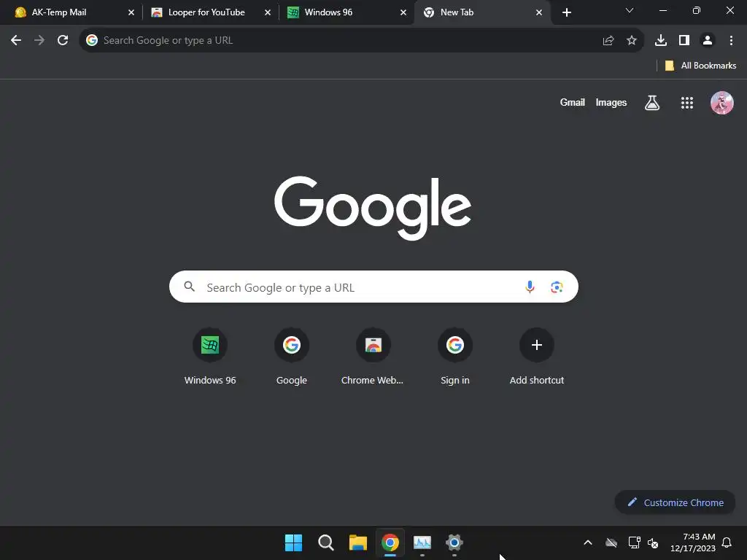Open the performance monitor taskbar app
The image size is (747, 560).
[x=422, y=542]
